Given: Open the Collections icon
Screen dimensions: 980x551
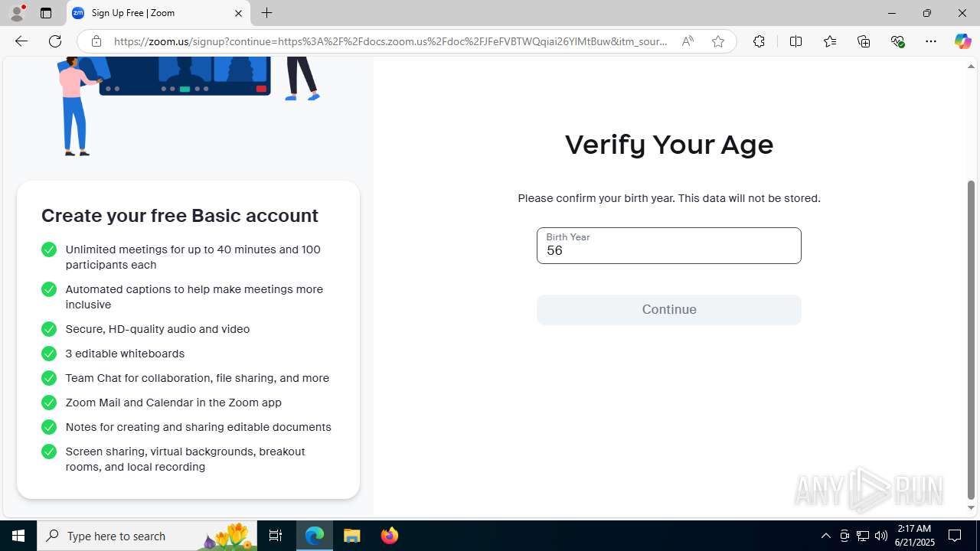Looking at the screenshot, I should [x=864, y=41].
